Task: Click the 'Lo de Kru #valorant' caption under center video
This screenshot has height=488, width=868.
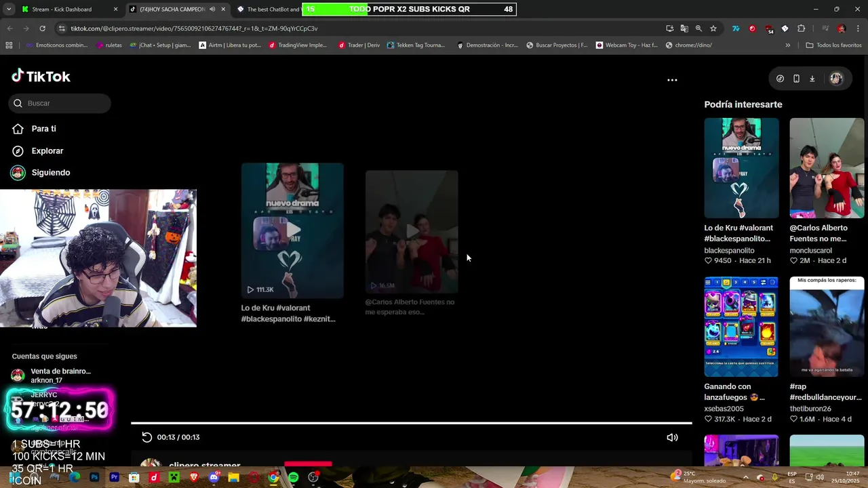Action: click(x=288, y=313)
